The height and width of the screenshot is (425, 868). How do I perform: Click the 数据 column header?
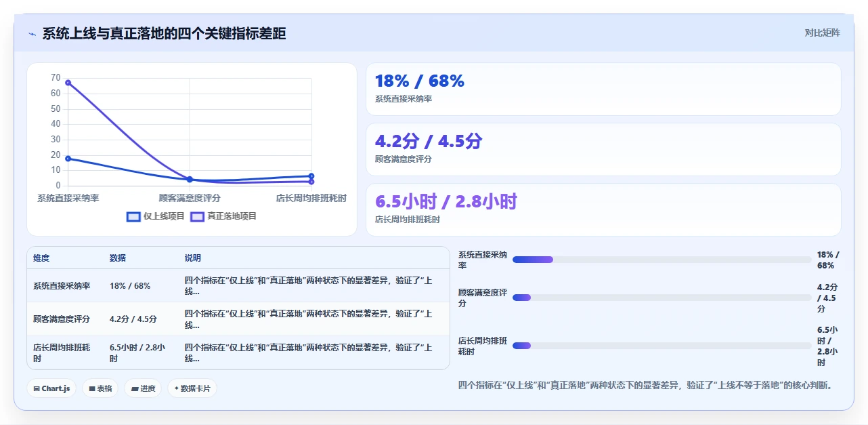(x=118, y=258)
